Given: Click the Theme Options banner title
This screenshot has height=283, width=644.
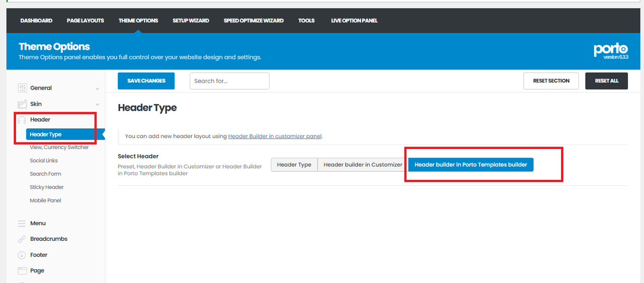Looking at the screenshot, I should (54, 46).
